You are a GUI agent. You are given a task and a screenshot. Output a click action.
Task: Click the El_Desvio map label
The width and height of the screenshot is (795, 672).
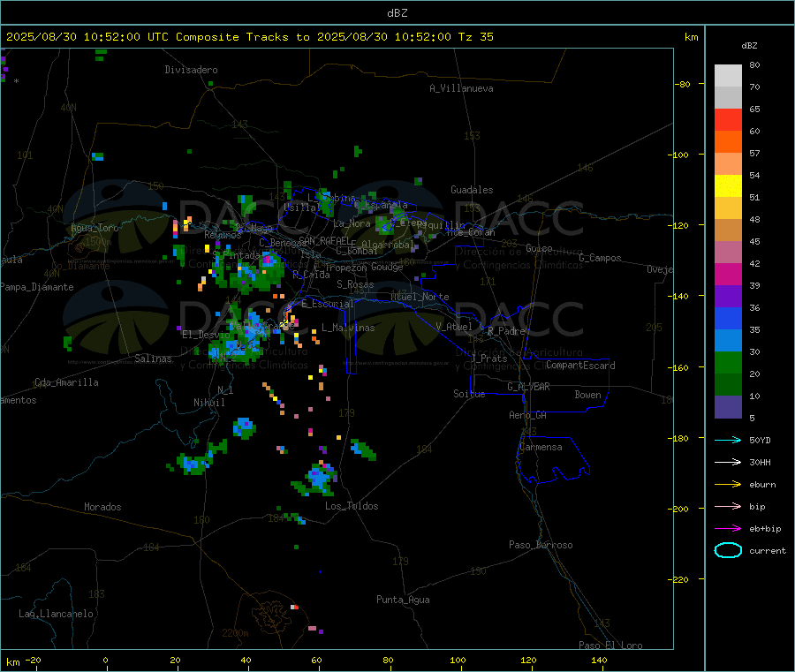coord(206,335)
